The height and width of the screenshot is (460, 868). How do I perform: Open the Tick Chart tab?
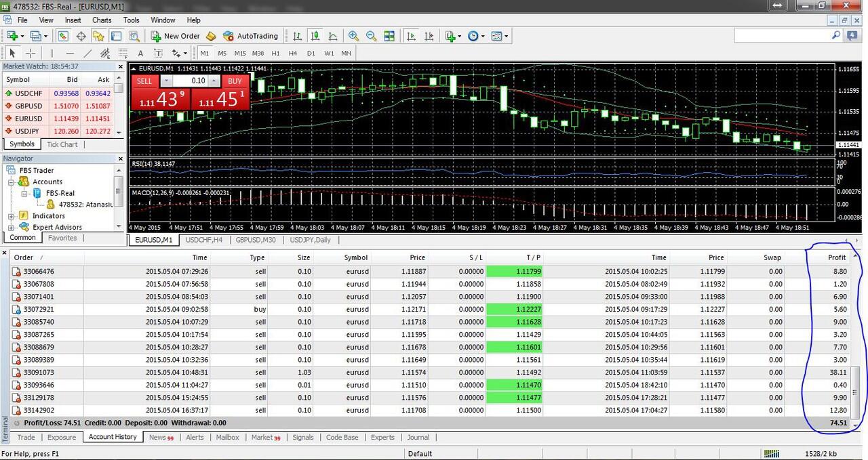62,144
